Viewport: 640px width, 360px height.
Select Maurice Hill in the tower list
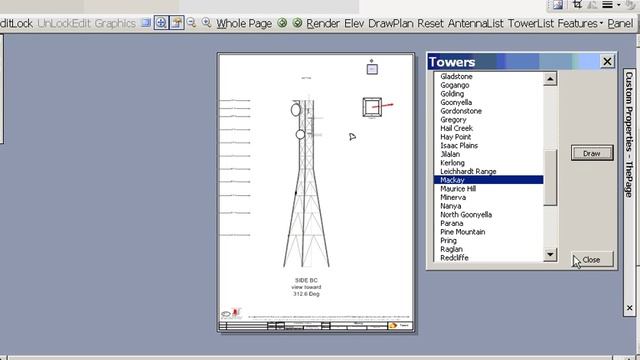[x=458, y=189]
